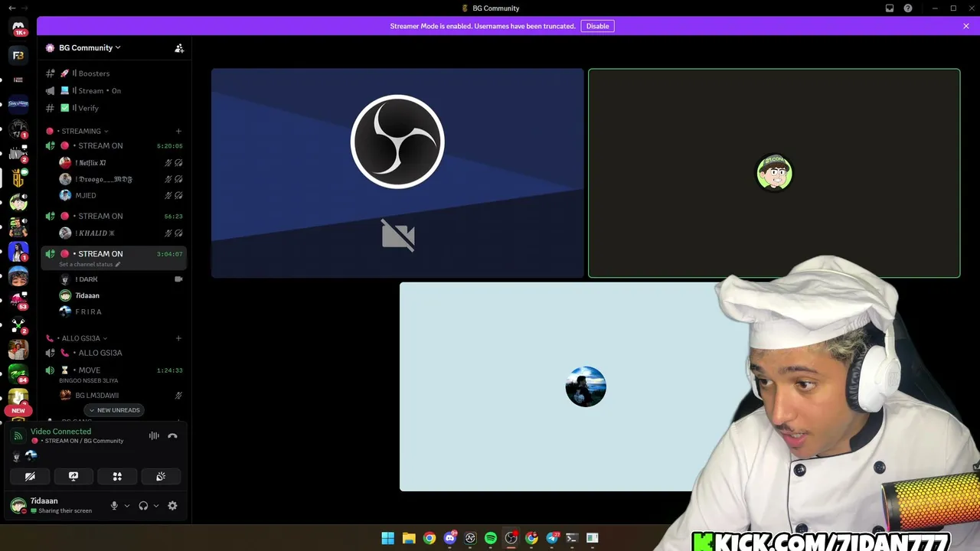Open the soundboard in voice panel
980x551 pixels.
click(x=161, y=476)
